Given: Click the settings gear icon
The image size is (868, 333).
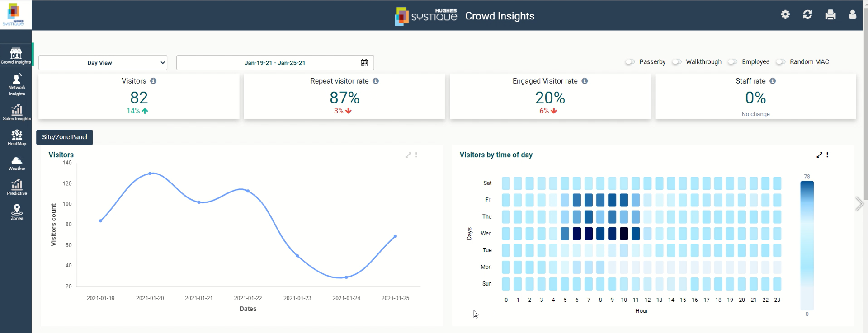Looking at the screenshot, I should 785,14.
